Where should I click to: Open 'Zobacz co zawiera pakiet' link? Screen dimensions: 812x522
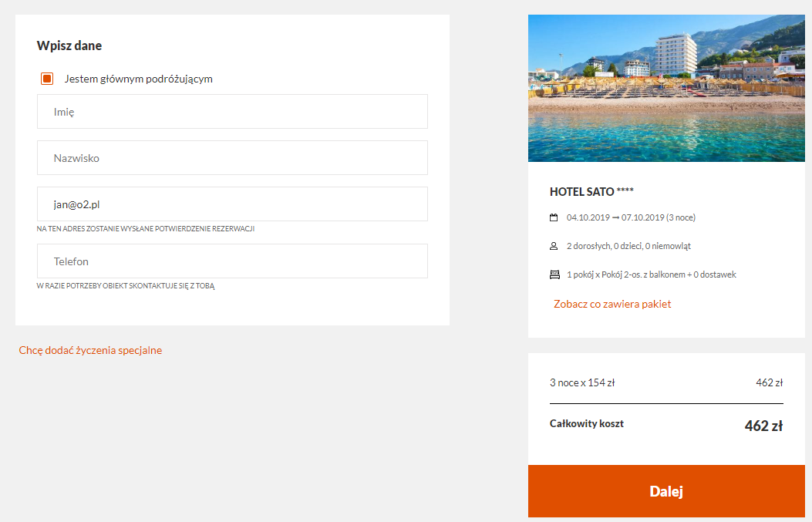click(x=612, y=304)
